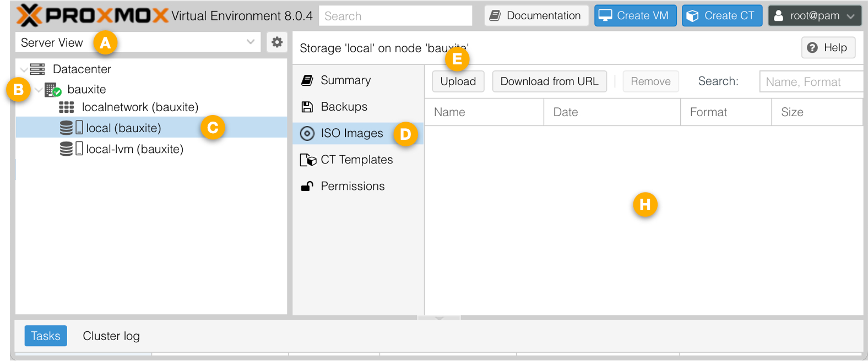Open the CT Templates section

(358, 160)
